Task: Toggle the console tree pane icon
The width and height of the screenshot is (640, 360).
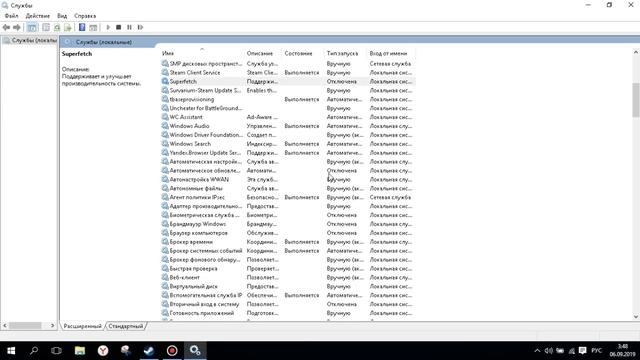Action: 32,27
